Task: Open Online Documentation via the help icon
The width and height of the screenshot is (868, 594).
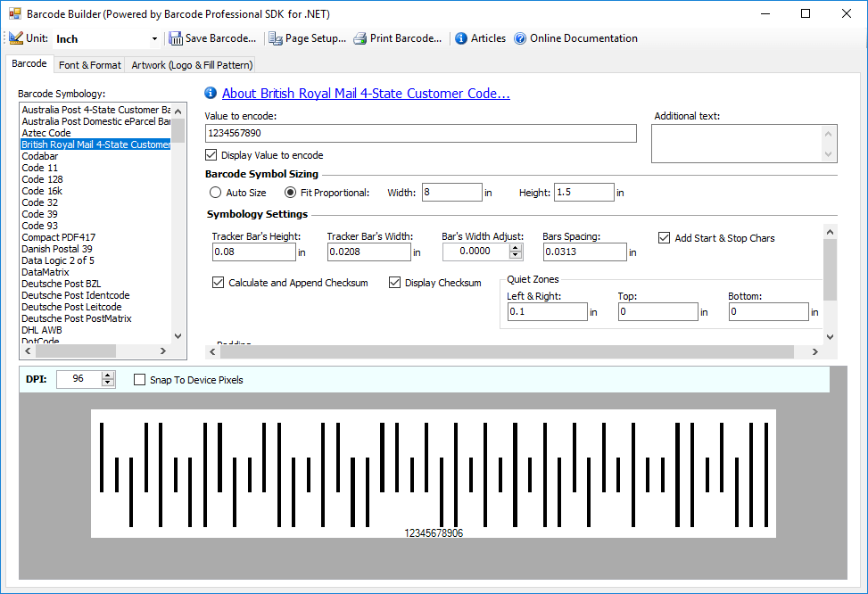Action: tap(521, 38)
